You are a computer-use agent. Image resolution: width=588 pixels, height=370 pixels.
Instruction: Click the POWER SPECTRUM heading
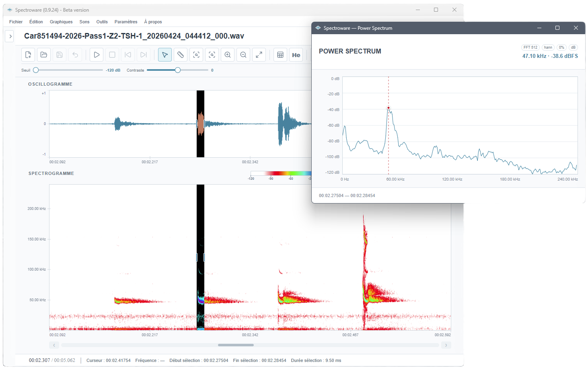(x=350, y=51)
